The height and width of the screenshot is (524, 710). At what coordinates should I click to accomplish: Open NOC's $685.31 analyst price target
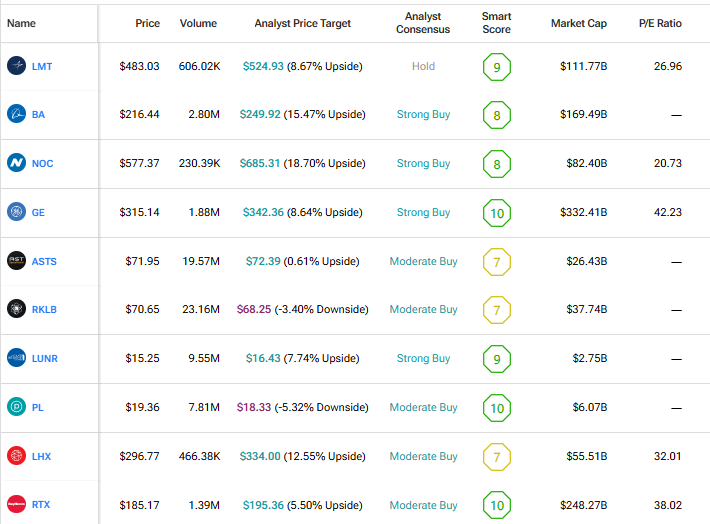pos(264,163)
